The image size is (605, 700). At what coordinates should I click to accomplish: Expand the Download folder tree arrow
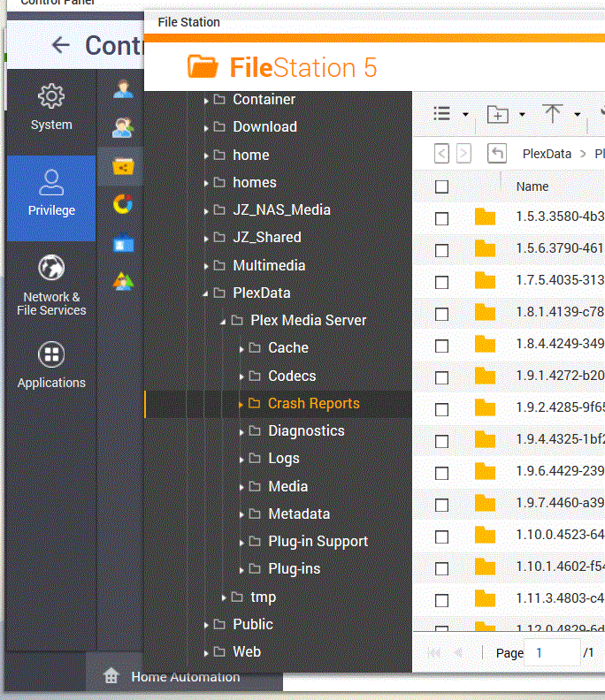click(x=205, y=128)
